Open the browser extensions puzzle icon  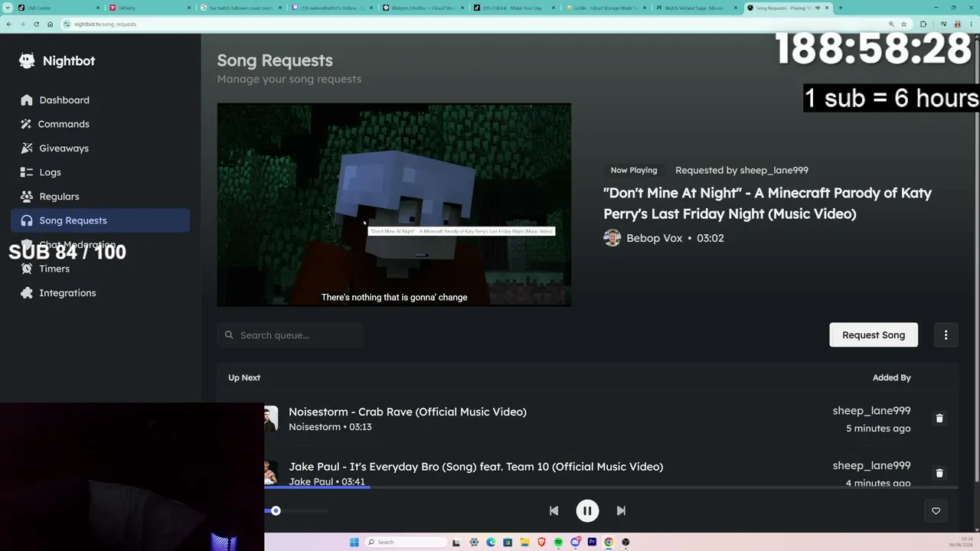click(923, 24)
